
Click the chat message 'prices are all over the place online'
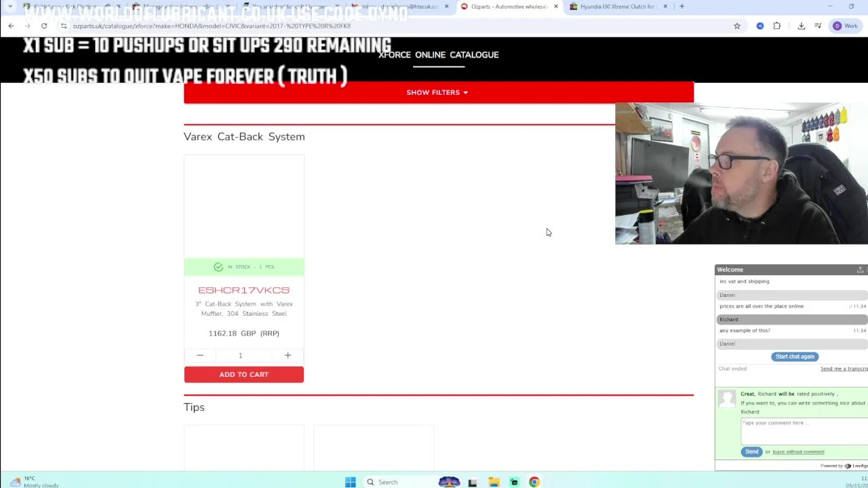762,306
